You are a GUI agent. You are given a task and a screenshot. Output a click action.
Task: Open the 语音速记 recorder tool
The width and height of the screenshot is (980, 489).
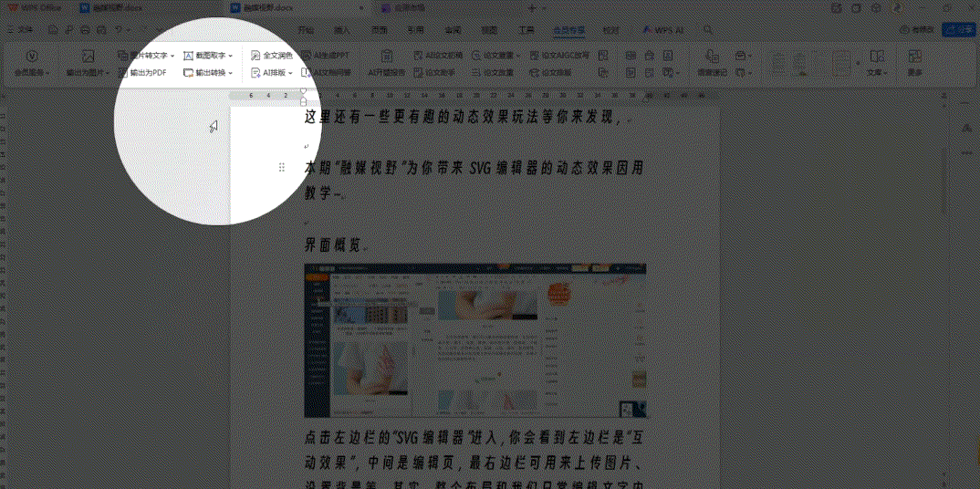[x=712, y=62]
